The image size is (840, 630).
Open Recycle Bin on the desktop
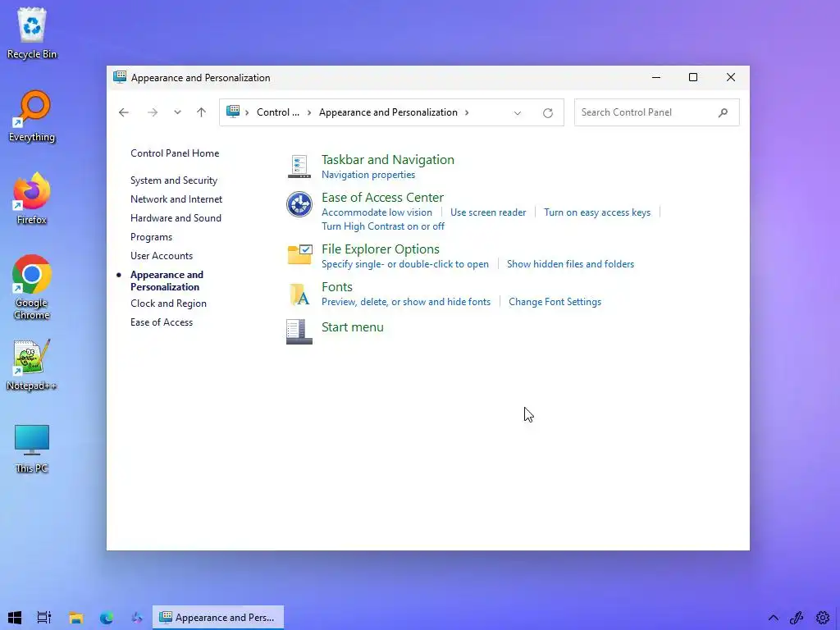(x=32, y=33)
